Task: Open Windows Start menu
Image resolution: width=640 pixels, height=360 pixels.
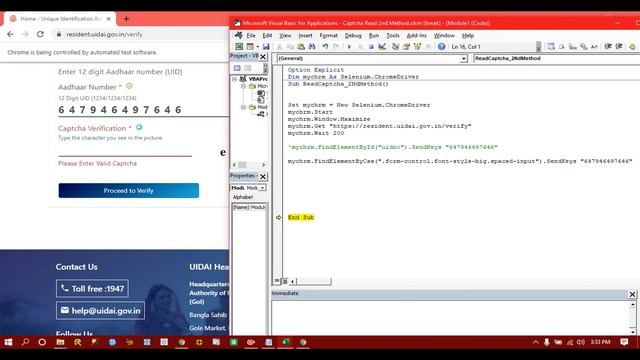Action: 8,342
